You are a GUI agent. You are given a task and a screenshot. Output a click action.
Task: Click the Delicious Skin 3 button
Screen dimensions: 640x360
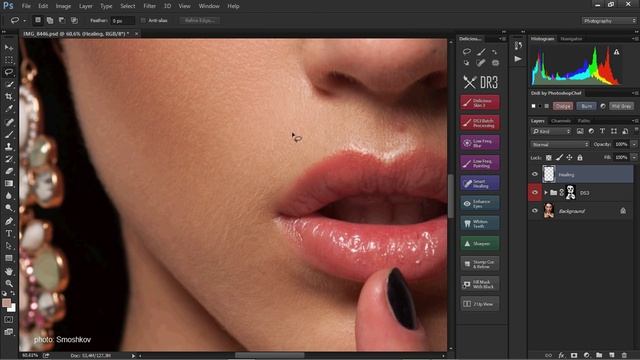(x=480, y=103)
